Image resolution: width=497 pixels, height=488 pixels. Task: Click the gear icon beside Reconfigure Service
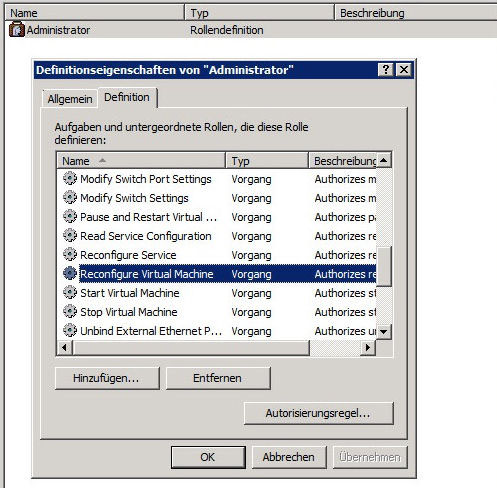[70, 254]
